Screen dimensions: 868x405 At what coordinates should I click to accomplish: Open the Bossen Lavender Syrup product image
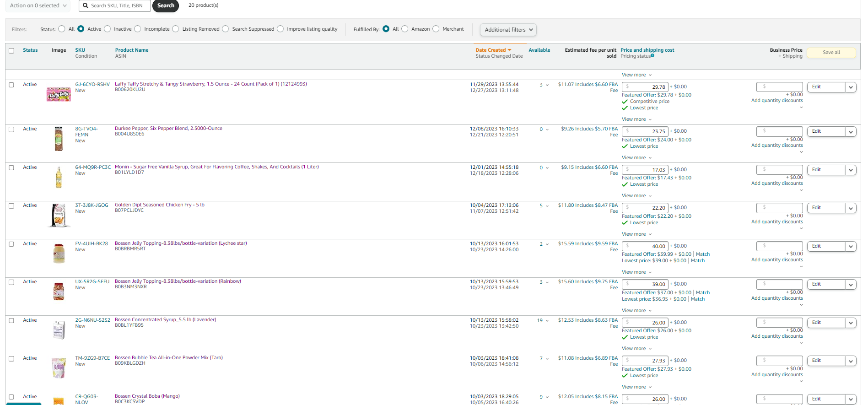[59, 329]
